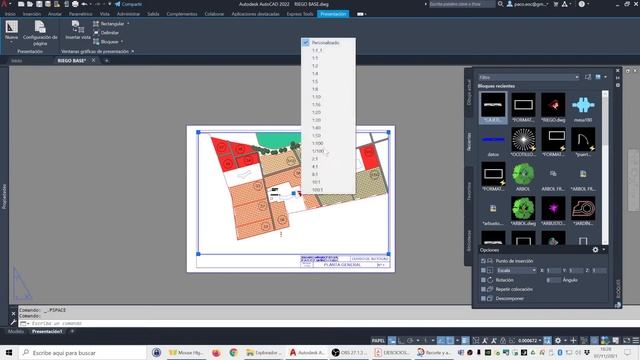This screenshot has width=640, height=360.
Task: Toggle the Rotación checkbox
Action: coord(483,280)
